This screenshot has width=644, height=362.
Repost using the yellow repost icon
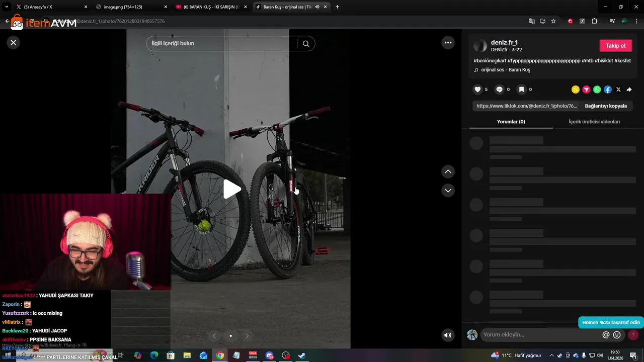576,89
